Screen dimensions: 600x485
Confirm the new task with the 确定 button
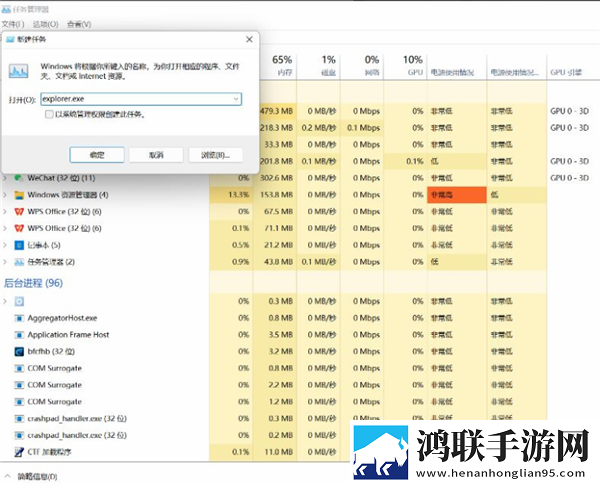97,155
